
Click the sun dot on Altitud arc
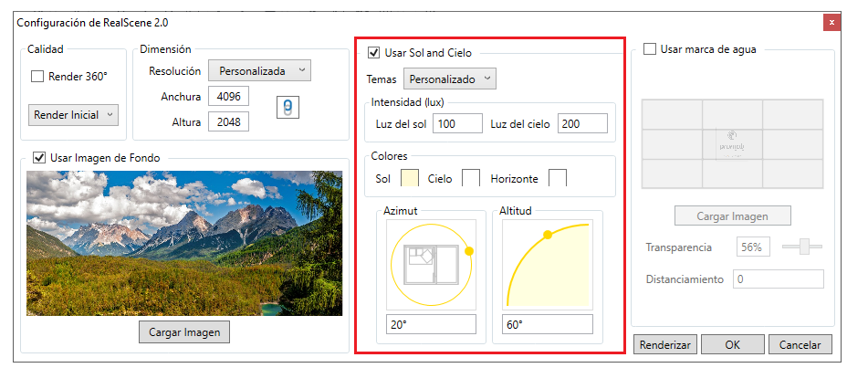point(548,235)
